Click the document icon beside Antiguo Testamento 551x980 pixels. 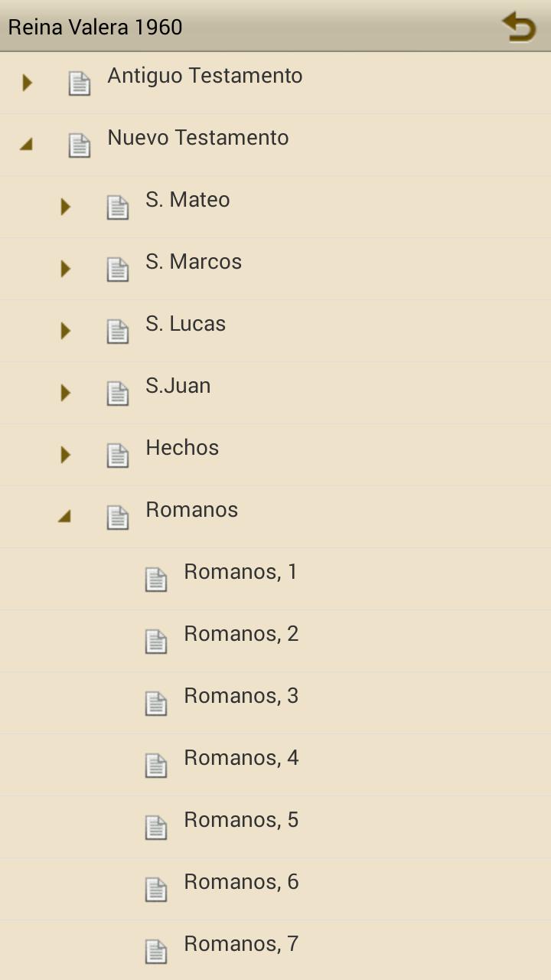80,83
